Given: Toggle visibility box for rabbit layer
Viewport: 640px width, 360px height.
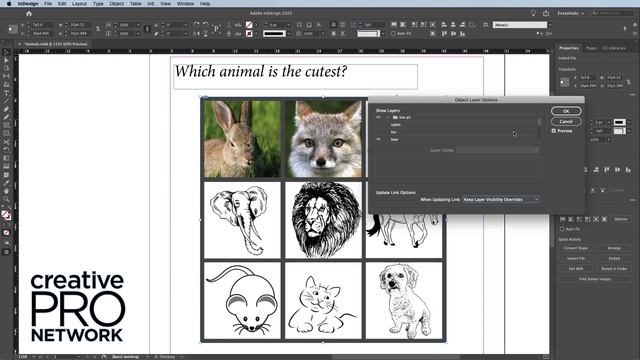Looking at the screenshot, I should pyautogui.click(x=378, y=124).
